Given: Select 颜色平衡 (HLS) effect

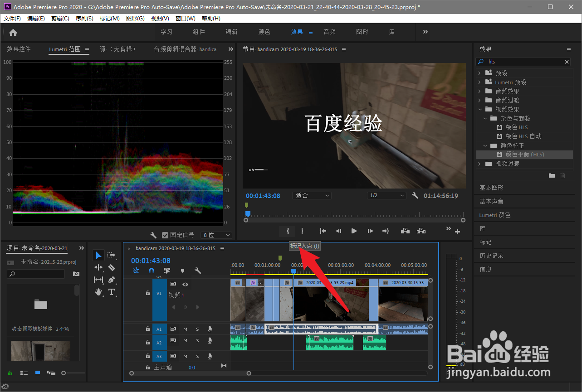Looking at the screenshot, I should (525, 155).
